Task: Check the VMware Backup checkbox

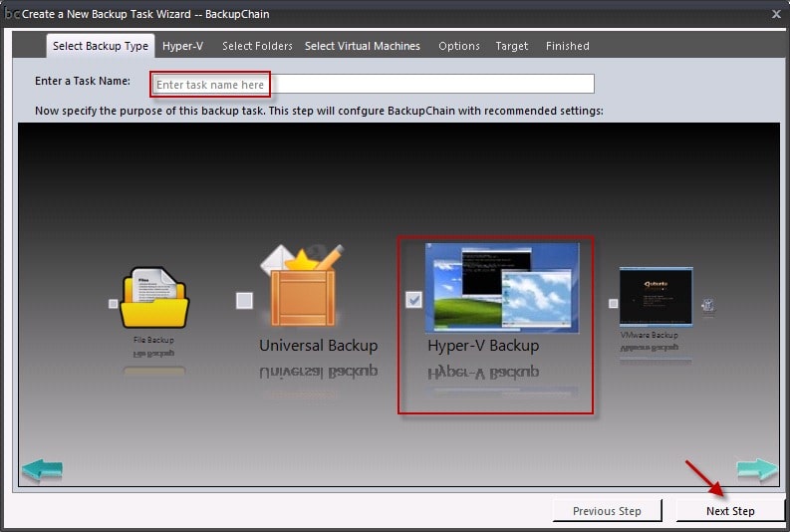Action: click(613, 303)
